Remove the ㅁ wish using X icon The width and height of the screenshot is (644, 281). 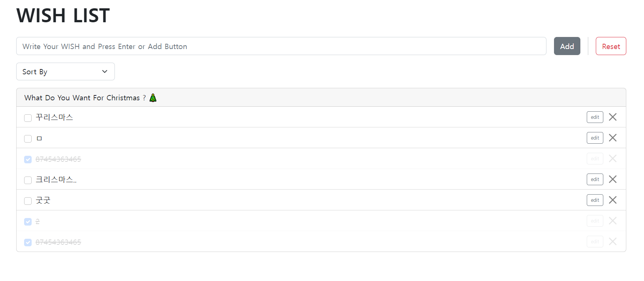click(x=613, y=138)
